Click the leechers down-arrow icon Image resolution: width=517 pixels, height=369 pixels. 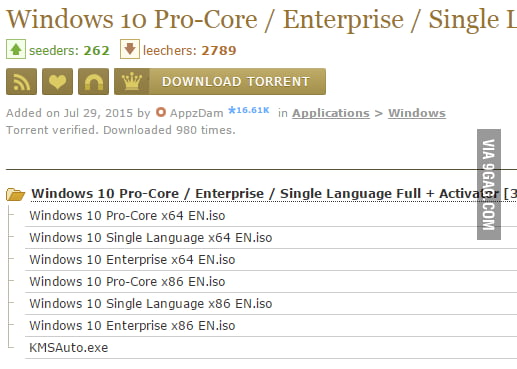[x=130, y=49]
